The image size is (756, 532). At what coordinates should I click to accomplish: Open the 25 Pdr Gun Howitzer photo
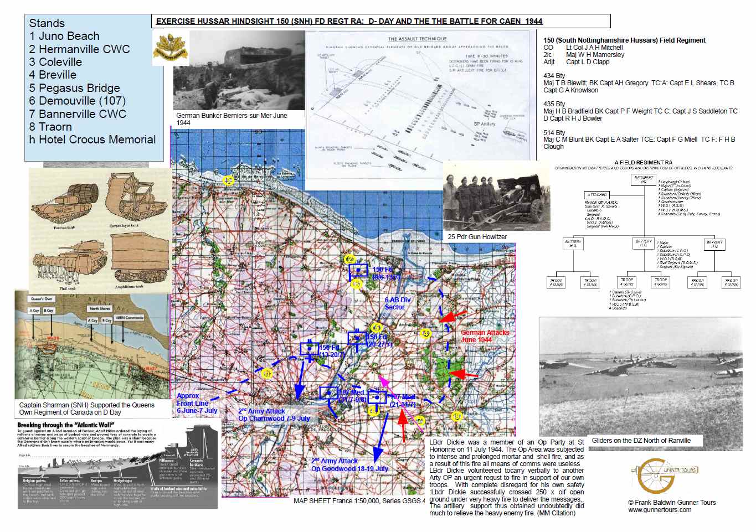coord(496,198)
